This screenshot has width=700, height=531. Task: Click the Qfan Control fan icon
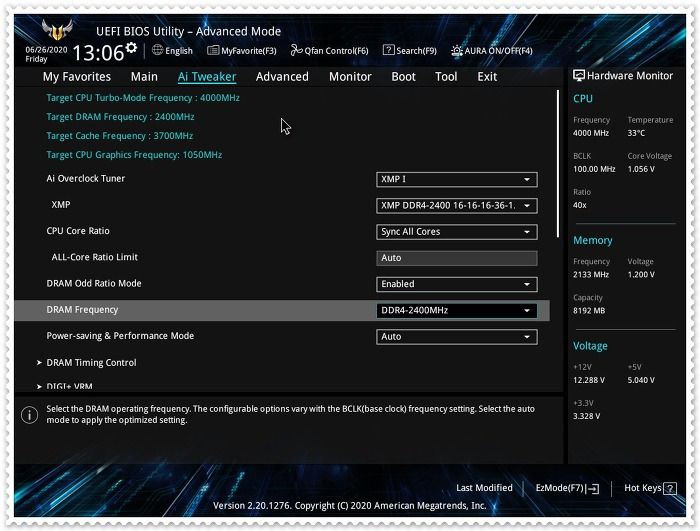[x=296, y=50]
